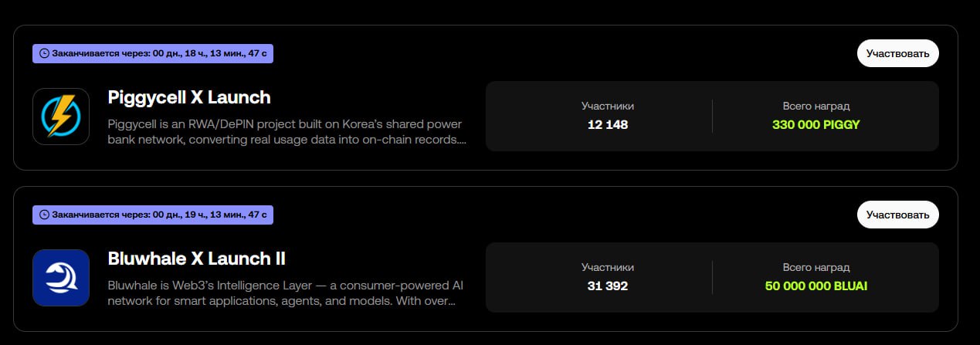Open the Piggycell X Launch title
Viewport: 980px width, 345px height.
click(189, 98)
